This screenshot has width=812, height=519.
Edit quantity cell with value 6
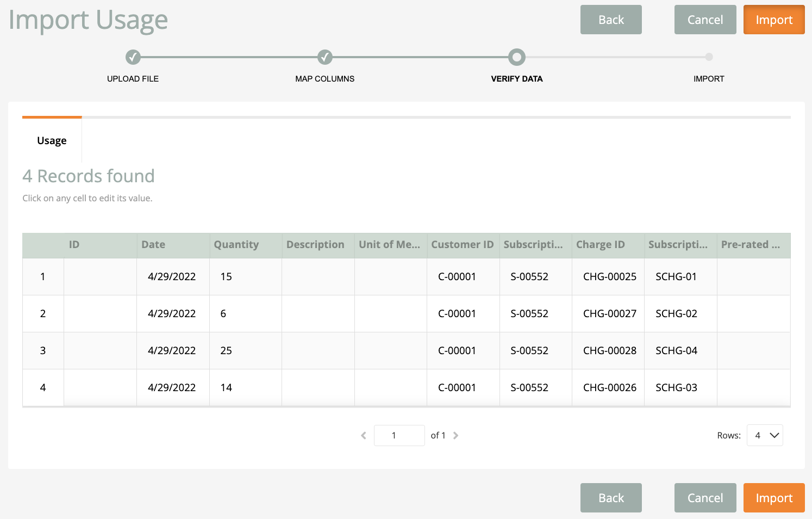point(246,313)
